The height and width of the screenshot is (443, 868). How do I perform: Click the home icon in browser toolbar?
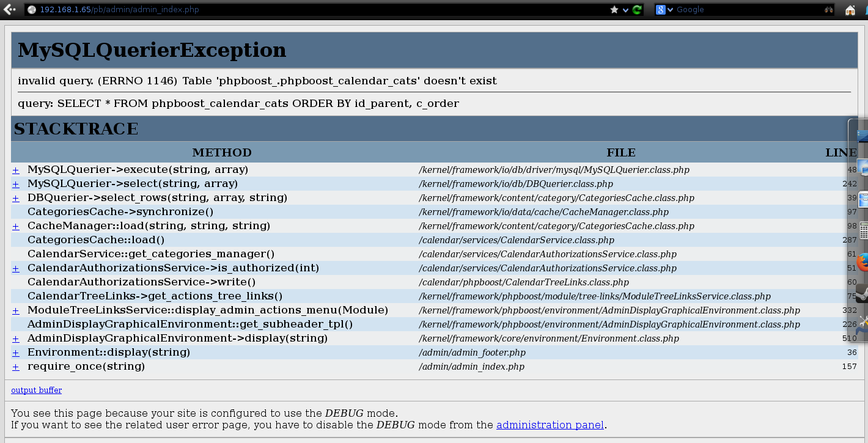[850, 10]
